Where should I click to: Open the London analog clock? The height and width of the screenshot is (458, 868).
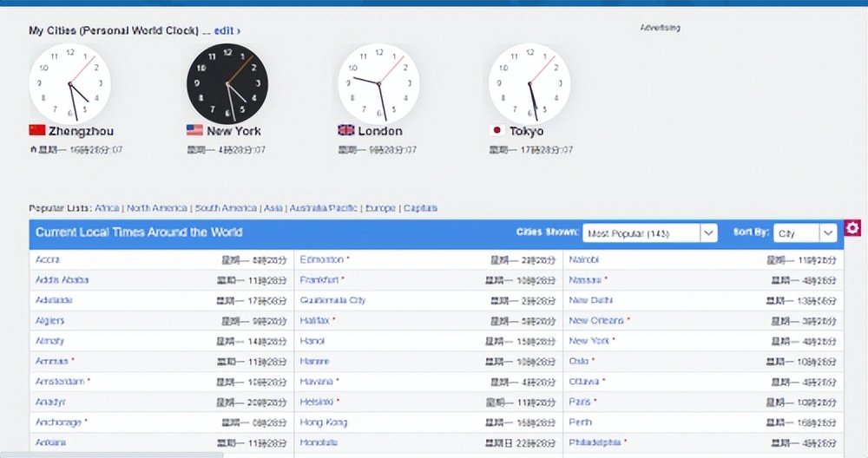point(379,84)
